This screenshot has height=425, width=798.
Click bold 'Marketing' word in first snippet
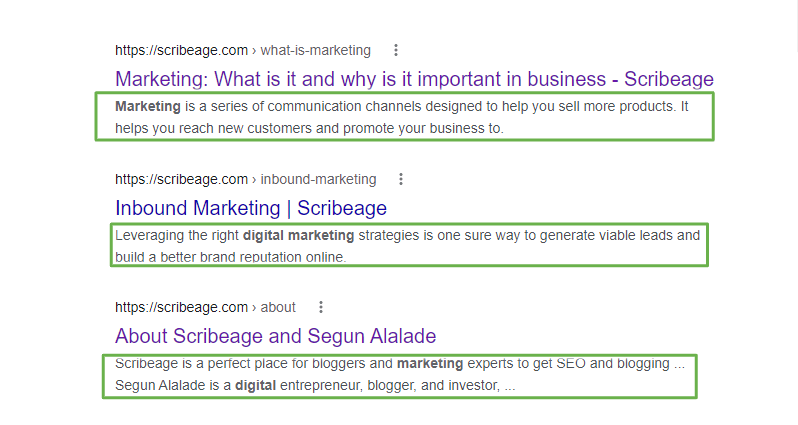point(148,106)
